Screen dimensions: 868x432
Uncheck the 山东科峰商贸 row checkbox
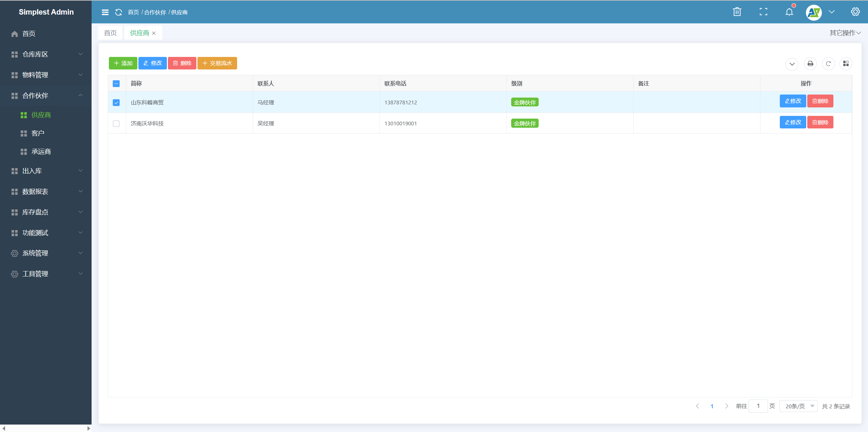(116, 103)
